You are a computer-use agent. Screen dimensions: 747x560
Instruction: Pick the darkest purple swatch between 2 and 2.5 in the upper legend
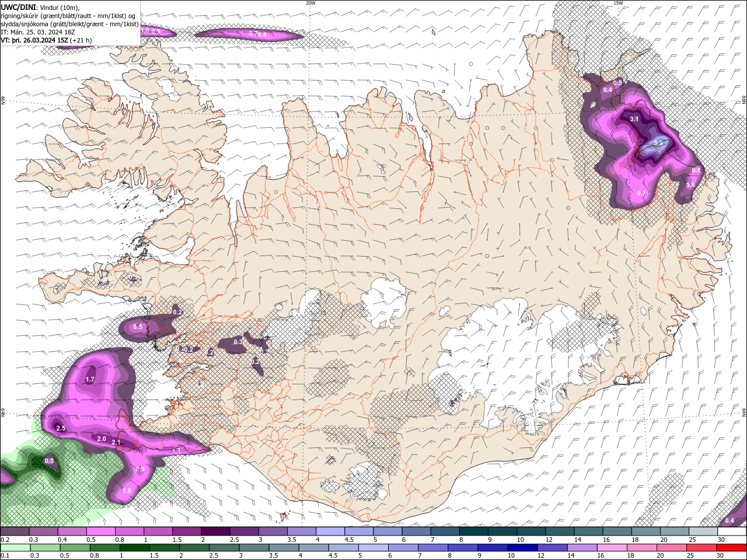[215, 531]
